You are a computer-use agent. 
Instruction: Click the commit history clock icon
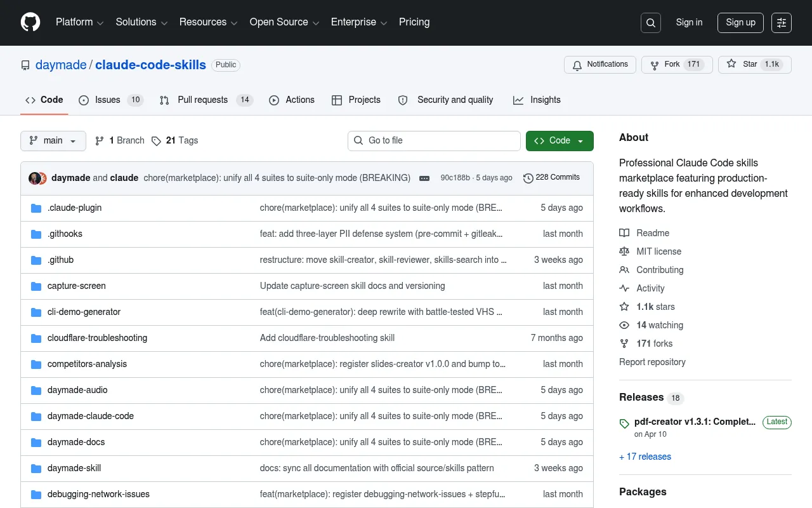[528, 178]
